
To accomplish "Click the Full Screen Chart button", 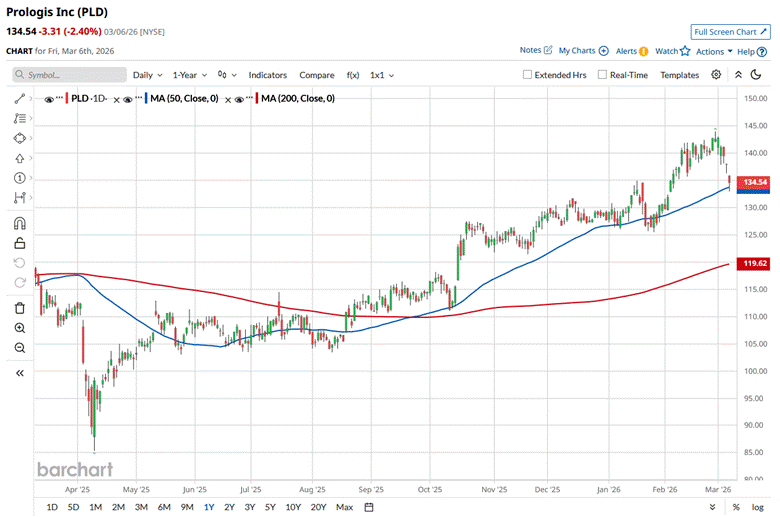I will tap(730, 32).
